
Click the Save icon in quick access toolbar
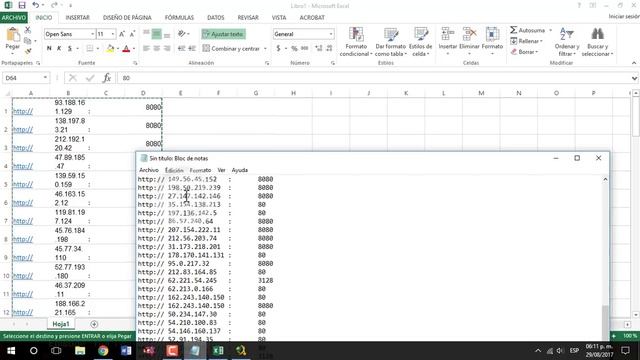22,5
